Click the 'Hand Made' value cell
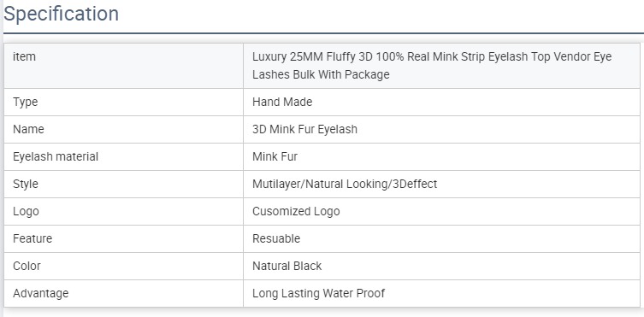 441,103
